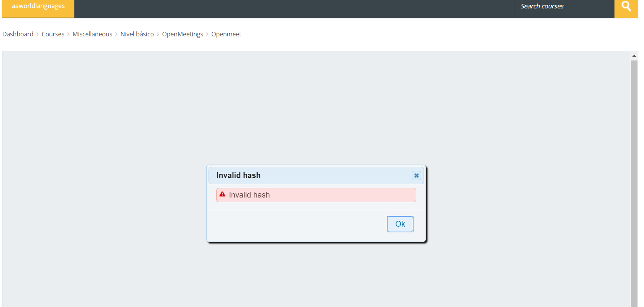Open the Nivel básico breadcrumb

tap(137, 34)
